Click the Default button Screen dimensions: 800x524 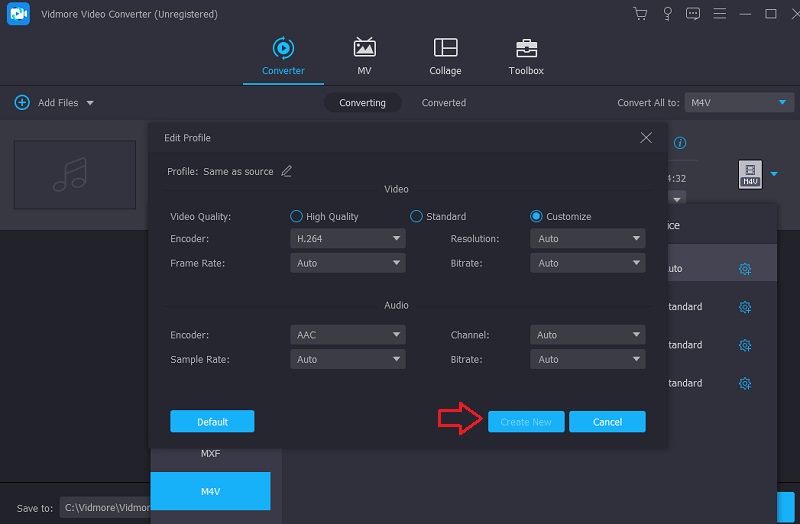point(212,422)
